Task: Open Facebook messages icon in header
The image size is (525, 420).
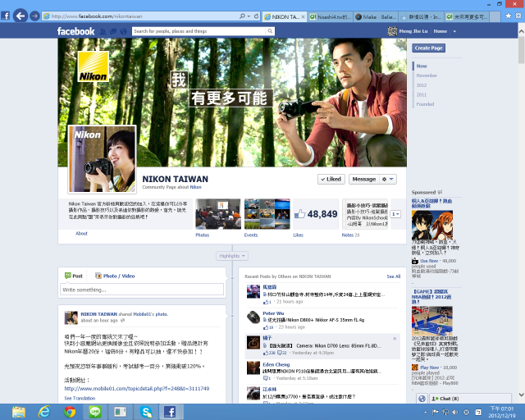Action: click(113, 31)
